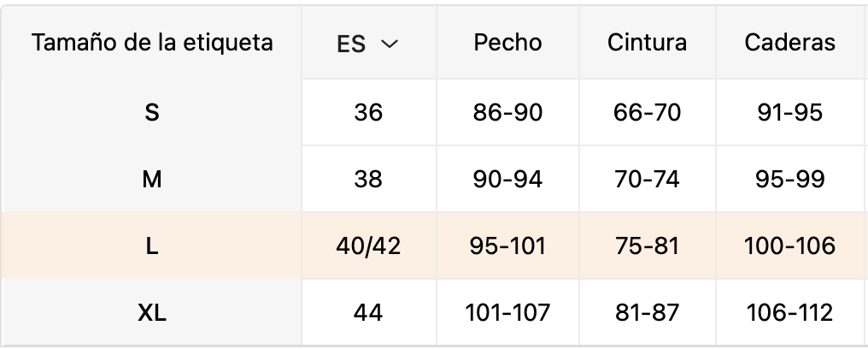Viewport: 868px width, 349px height.
Task: Select the highlighted L size row
Action: click(434, 245)
